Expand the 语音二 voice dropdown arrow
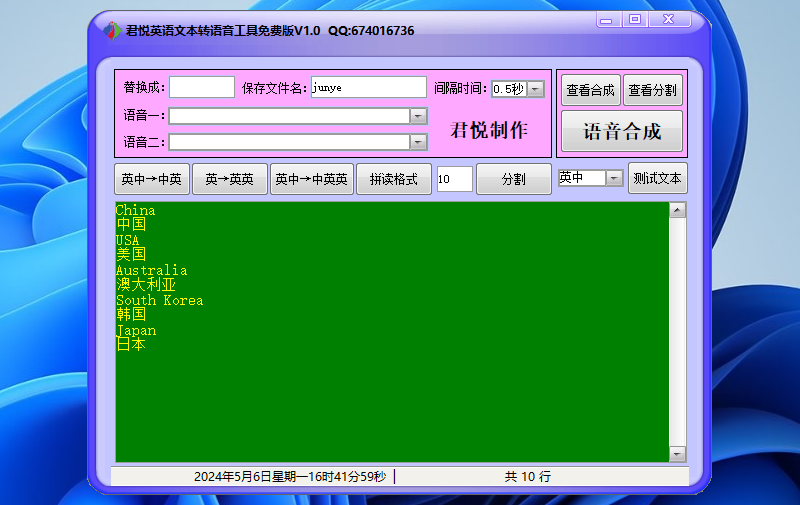Viewport: 800px width, 505px height. (x=418, y=142)
